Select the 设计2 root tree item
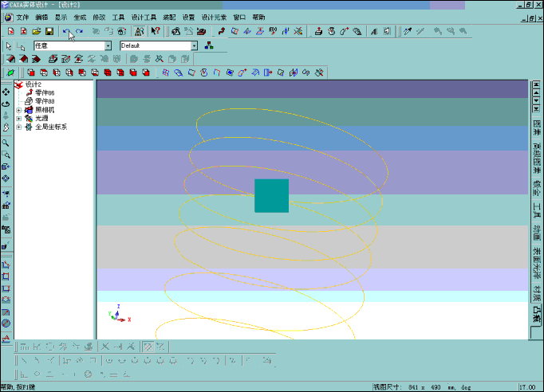This screenshot has height=392, width=544. [34, 84]
